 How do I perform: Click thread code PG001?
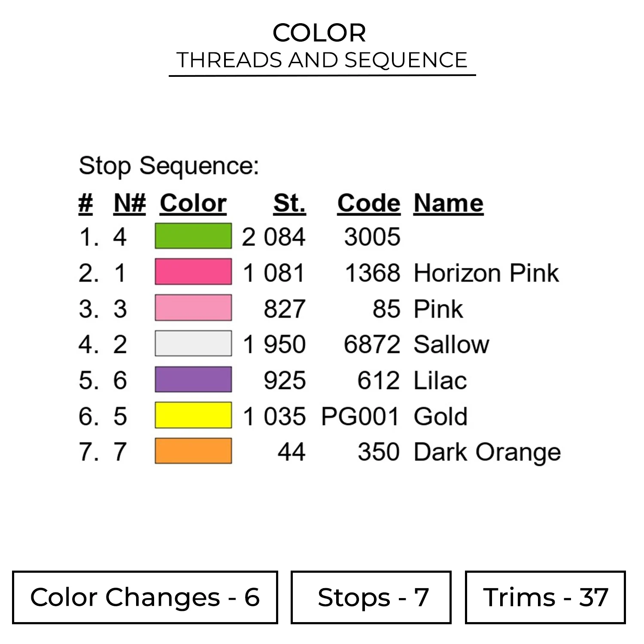[360, 416]
